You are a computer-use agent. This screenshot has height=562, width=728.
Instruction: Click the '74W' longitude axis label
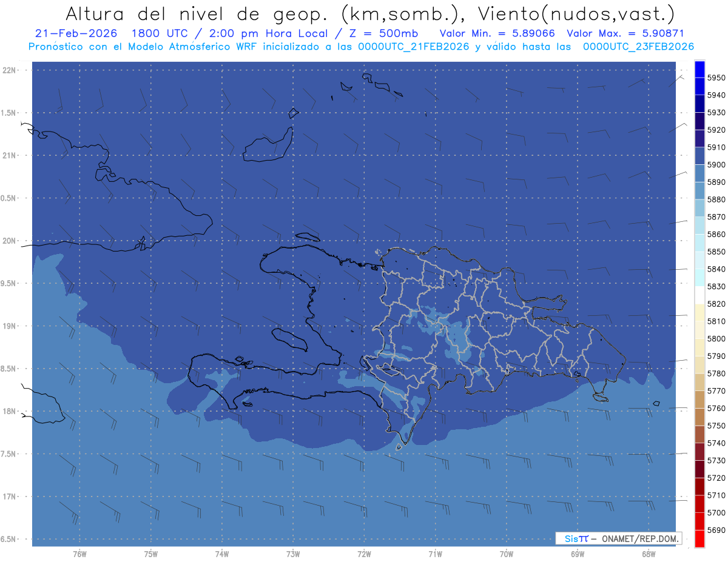tap(221, 554)
